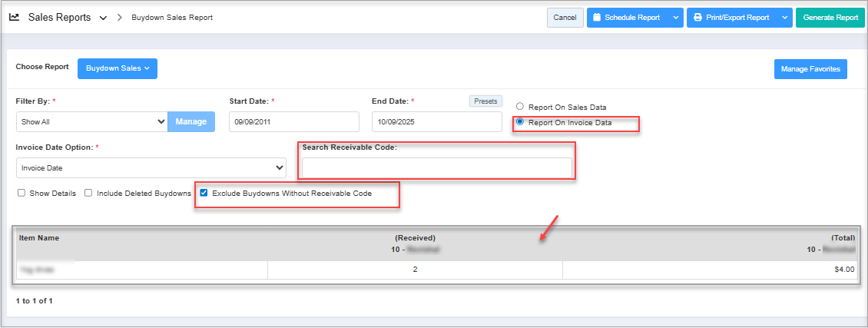Open the Buydown Sales report chooser
The width and height of the screenshot is (868, 328).
(x=118, y=68)
